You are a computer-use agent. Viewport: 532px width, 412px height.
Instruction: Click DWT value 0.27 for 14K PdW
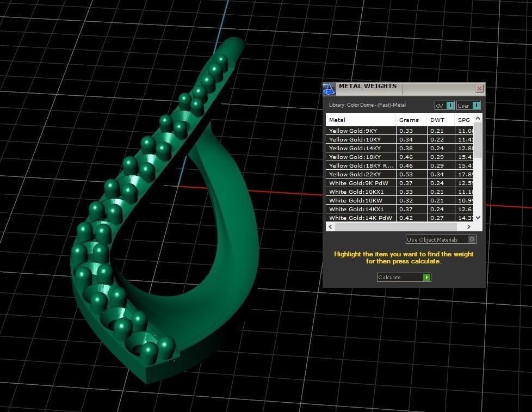[x=437, y=218]
